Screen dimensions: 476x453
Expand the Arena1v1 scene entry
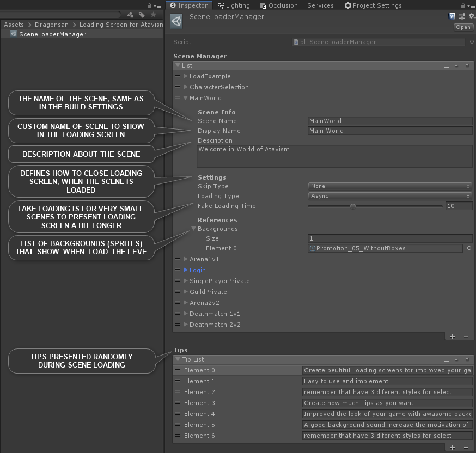click(x=186, y=259)
